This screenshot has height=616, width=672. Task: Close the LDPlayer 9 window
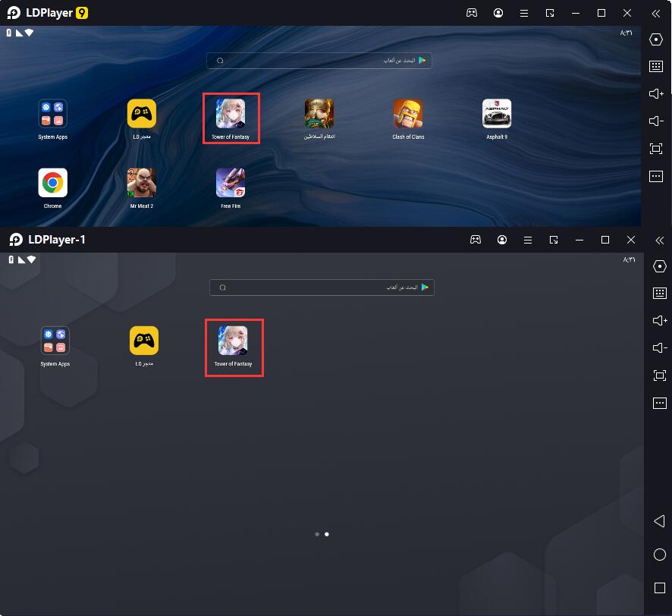tap(627, 14)
